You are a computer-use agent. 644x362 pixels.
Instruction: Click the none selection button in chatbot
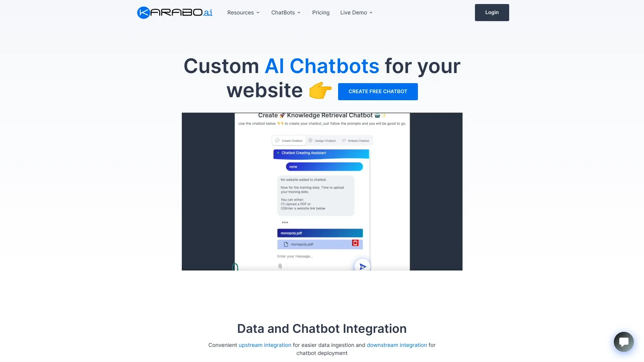point(322,167)
